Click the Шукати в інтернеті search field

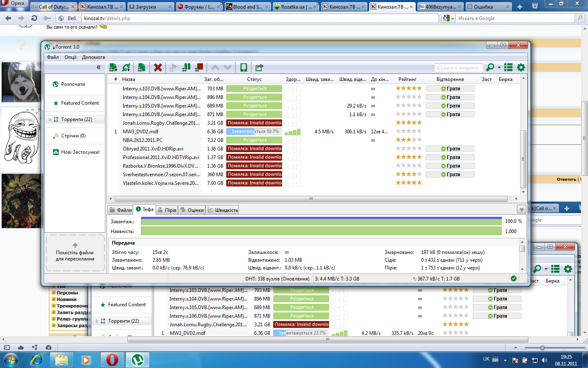coord(459,68)
